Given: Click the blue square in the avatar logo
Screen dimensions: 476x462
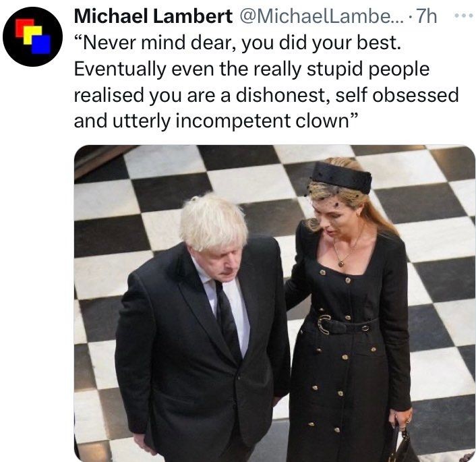Looking at the screenshot, I should click(41, 45).
